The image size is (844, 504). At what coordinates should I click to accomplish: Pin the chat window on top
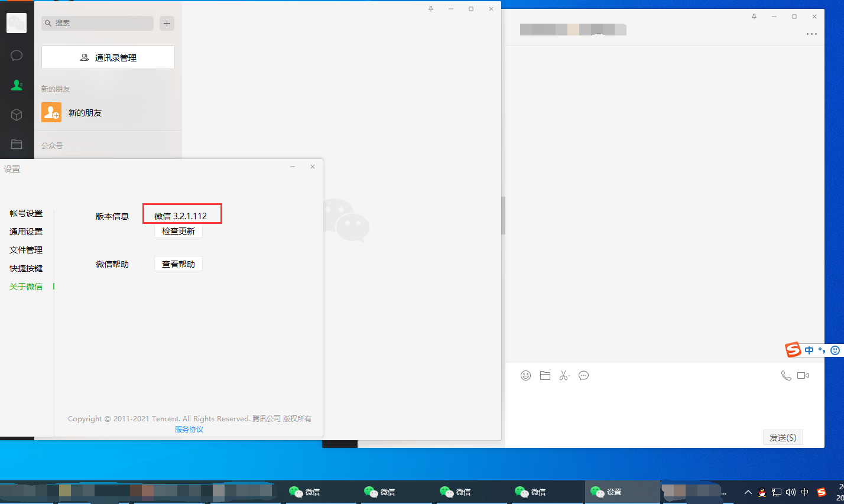[754, 17]
